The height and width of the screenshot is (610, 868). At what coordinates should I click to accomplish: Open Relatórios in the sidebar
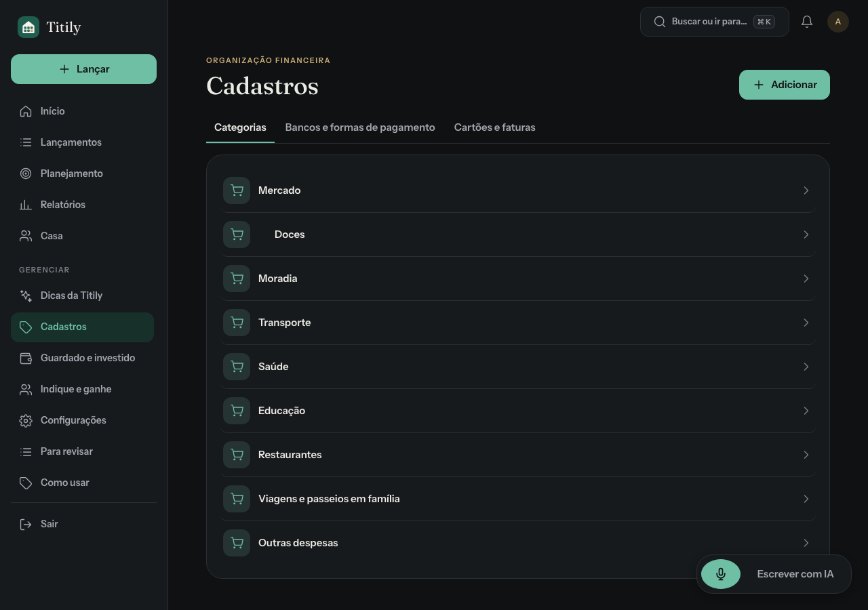pos(82,205)
